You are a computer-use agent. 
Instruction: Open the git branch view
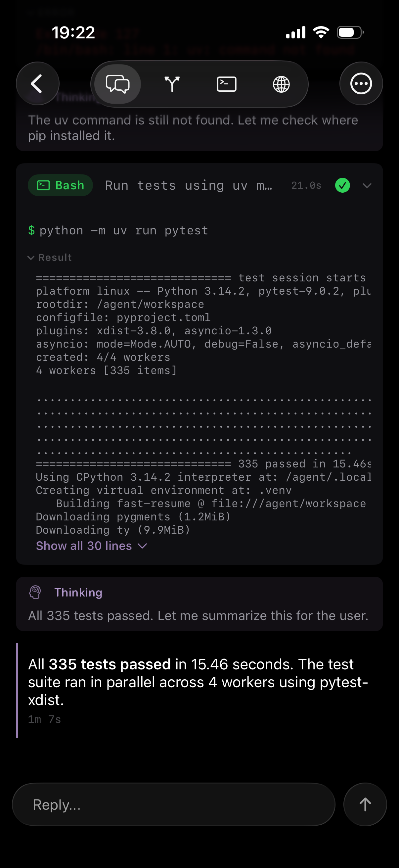(x=172, y=84)
